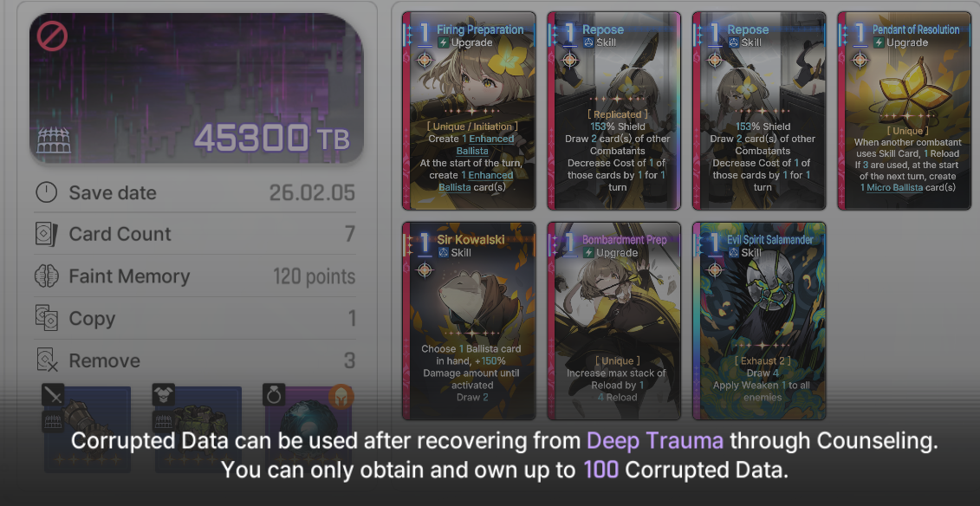Select the Bombardment Prep upgrade card
980x506 pixels.
613,321
